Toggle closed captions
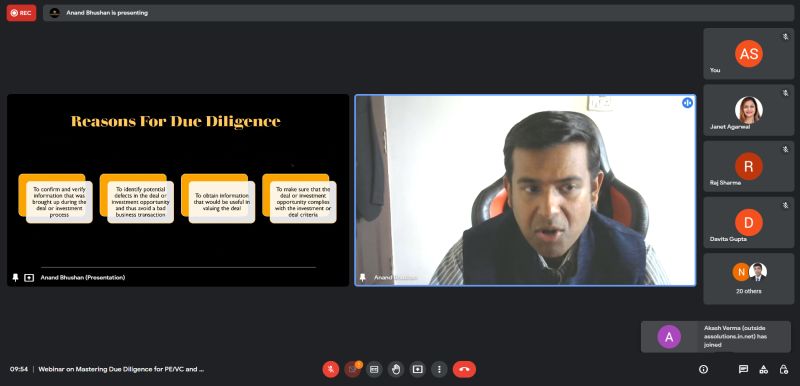 pos(374,369)
